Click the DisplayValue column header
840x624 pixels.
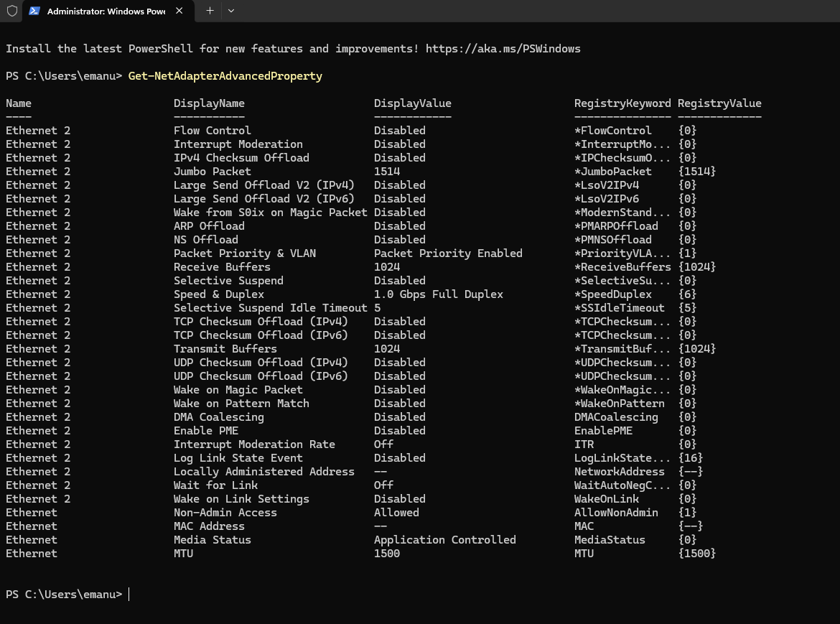412,103
